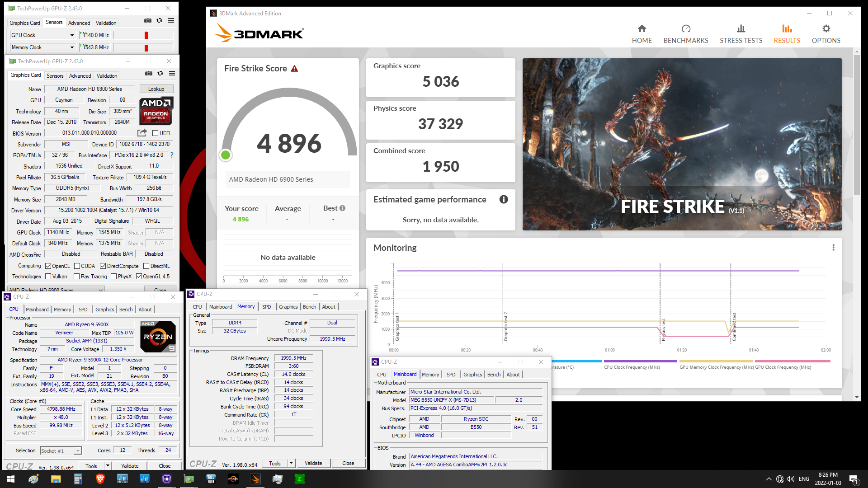This screenshot has height=488, width=868.
Task: Open Mainboard tab in left CPU-Z window
Action: point(37,310)
